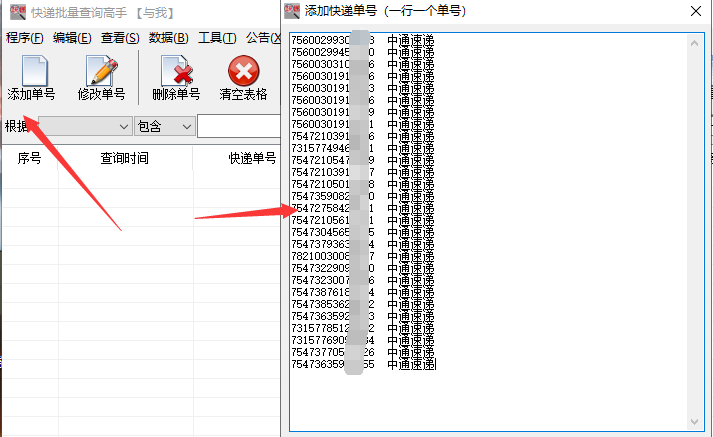Click the line starting 7547322909
The height and width of the screenshot is (437, 713).
(x=362, y=268)
